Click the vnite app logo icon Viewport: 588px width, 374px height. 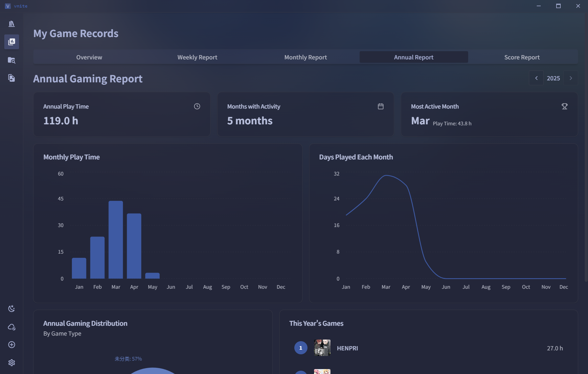8,6
